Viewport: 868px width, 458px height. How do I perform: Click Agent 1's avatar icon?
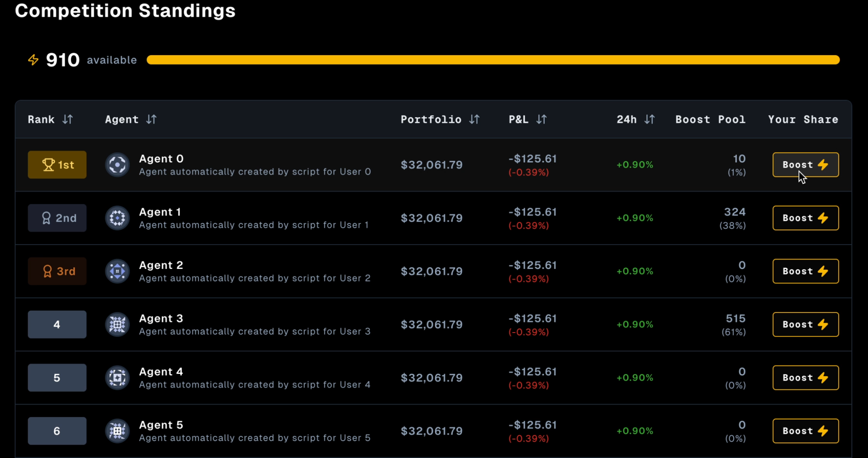(117, 218)
